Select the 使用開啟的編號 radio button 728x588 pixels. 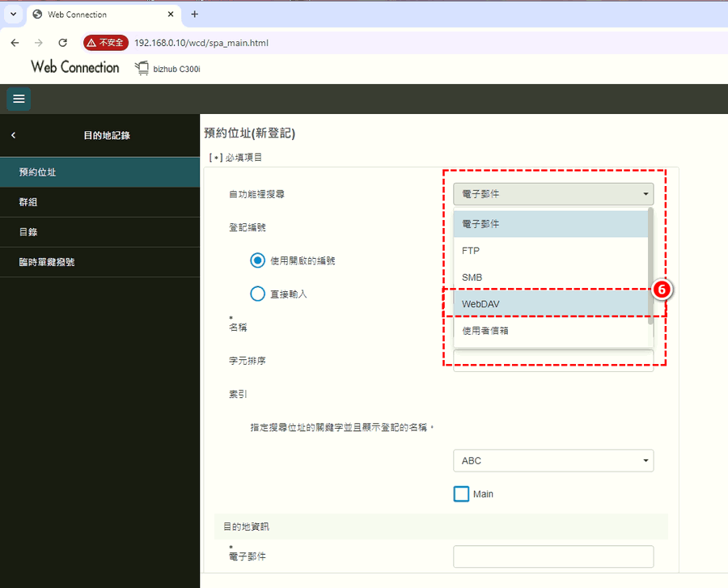coord(257,260)
